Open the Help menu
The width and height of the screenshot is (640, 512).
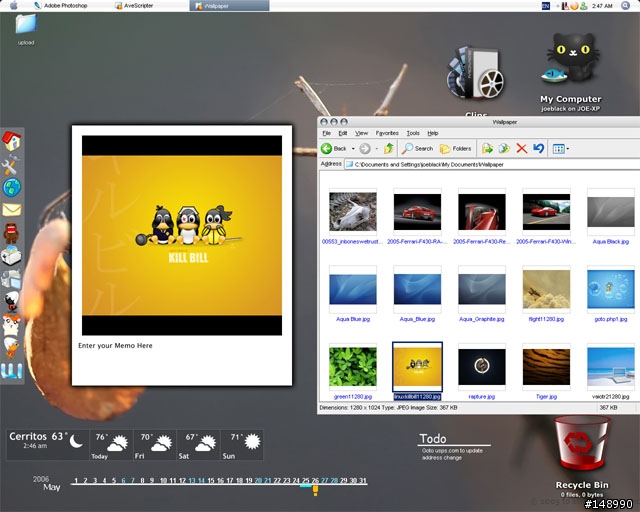(433, 133)
